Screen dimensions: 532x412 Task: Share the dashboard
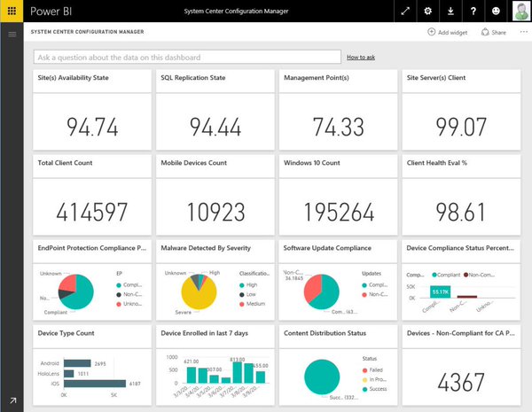[493, 32]
